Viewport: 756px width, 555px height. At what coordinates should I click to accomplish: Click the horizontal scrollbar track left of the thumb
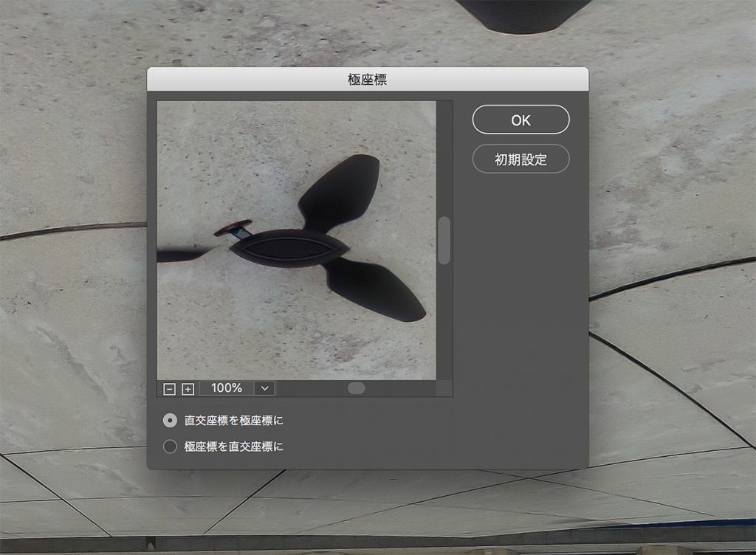pos(310,388)
